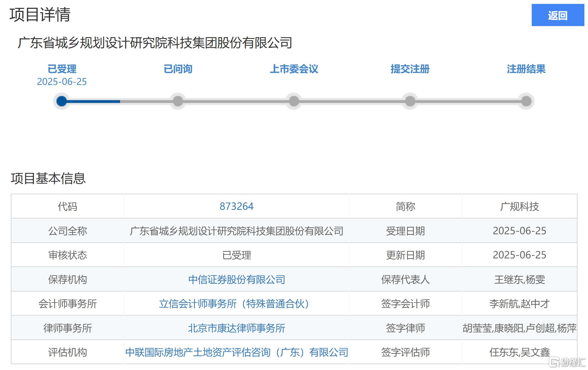Image resolution: width=588 pixels, height=370 pixels.
Task: Click the 简称 label cell
Action: pos(406,206)
